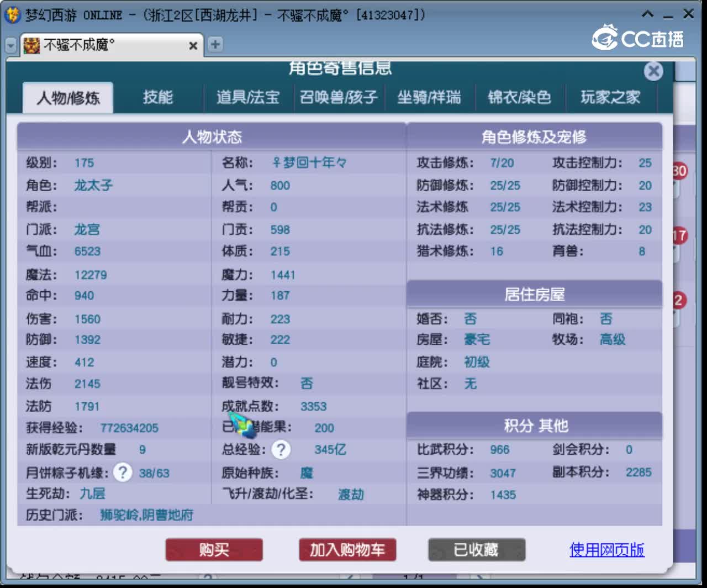Click the 神器积分 value 1435

tap(503, 495)
